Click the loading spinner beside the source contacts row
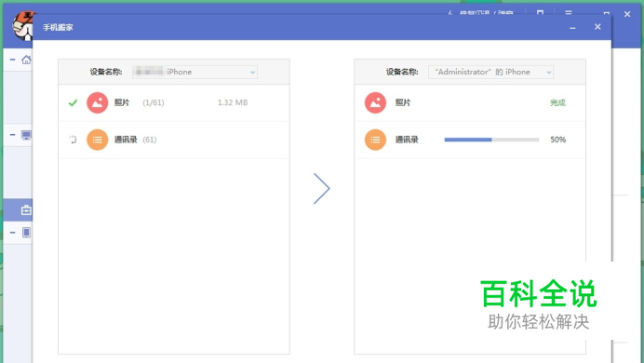Screen dimensions: 644x363 pyautogui.click(x=73, y=140)
